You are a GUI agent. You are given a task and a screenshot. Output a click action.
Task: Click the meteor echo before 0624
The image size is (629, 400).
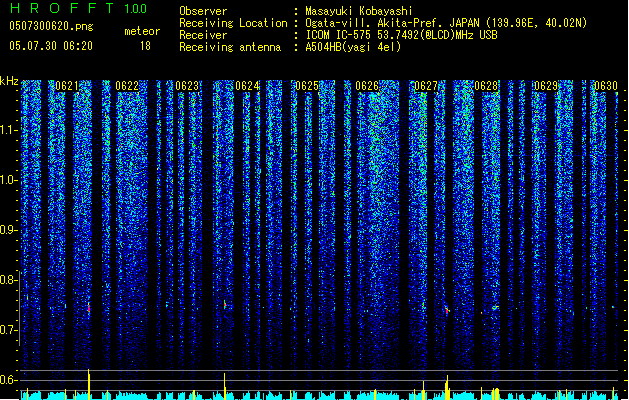point(225,305)
